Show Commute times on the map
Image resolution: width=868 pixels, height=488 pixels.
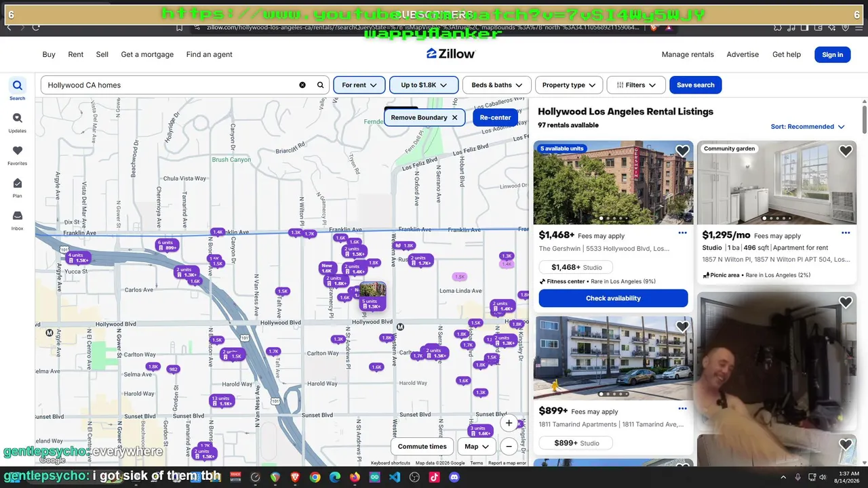coord(422,447)
